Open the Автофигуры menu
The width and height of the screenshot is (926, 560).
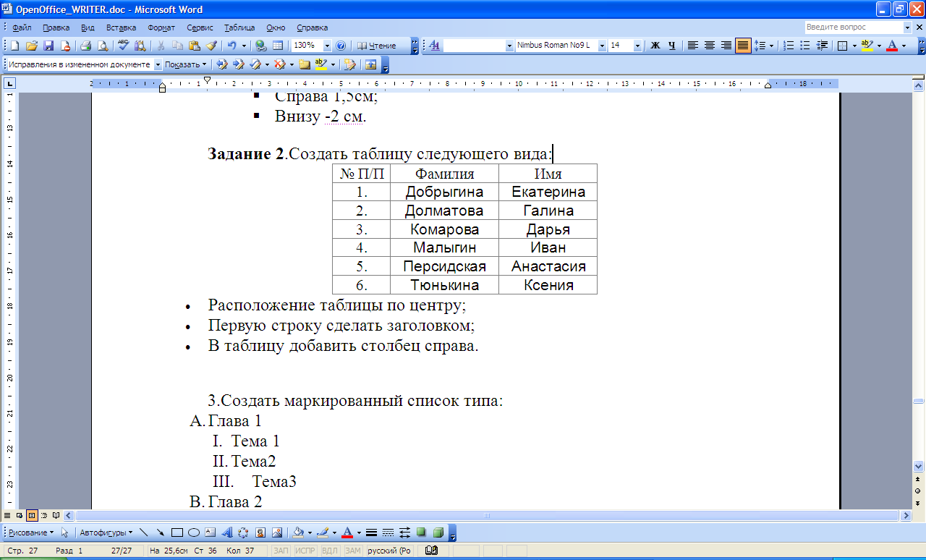click(x=106, y=533)
